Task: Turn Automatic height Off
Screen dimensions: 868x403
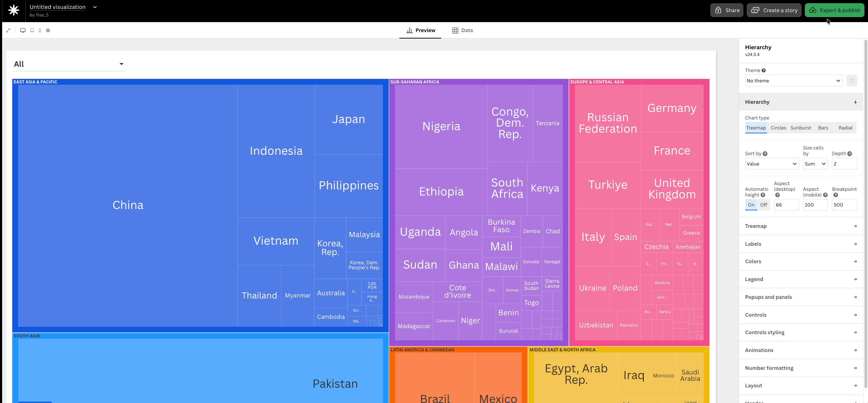Action: (x=763, y=205)
